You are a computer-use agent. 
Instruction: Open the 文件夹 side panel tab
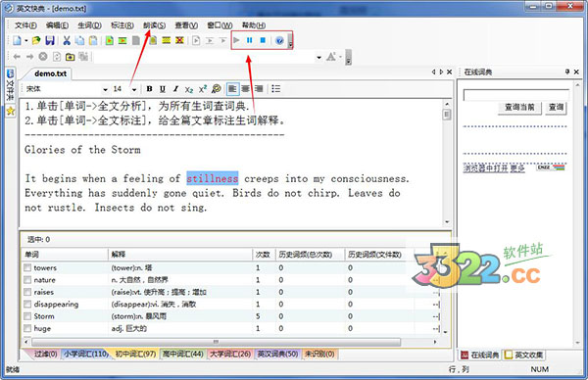coord(10,84)
